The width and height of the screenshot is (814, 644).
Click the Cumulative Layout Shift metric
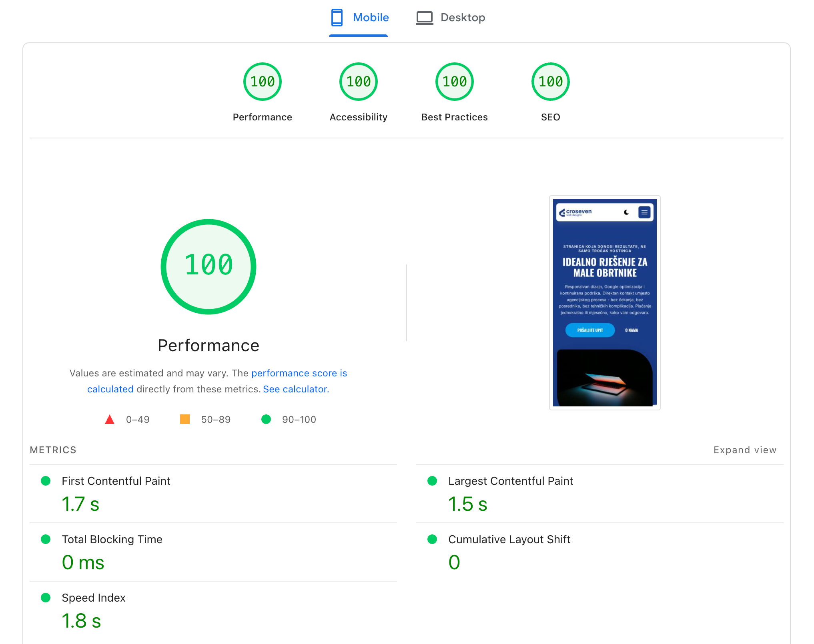[509, 539]
